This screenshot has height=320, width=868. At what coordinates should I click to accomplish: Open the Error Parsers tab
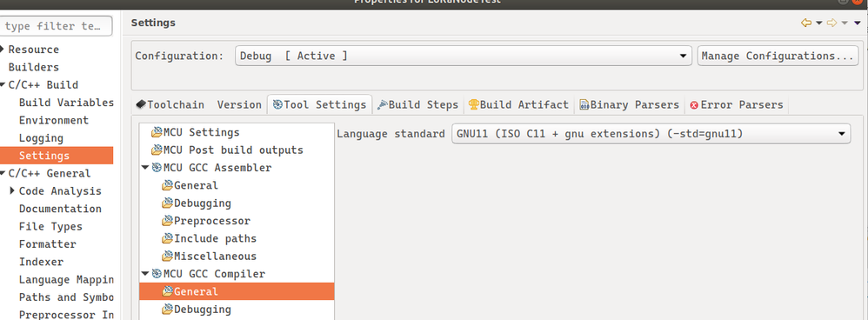point(737,104)
